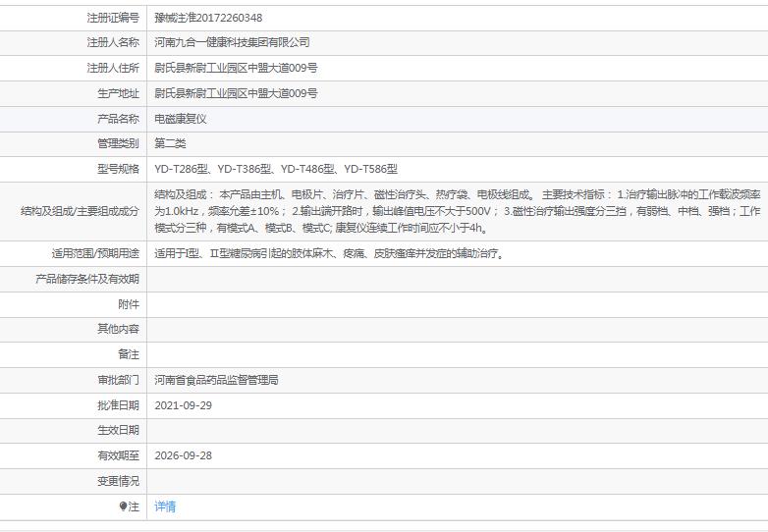Click the address in the 注册人住所 row
768x532 pixels.
tap(236, 68)
